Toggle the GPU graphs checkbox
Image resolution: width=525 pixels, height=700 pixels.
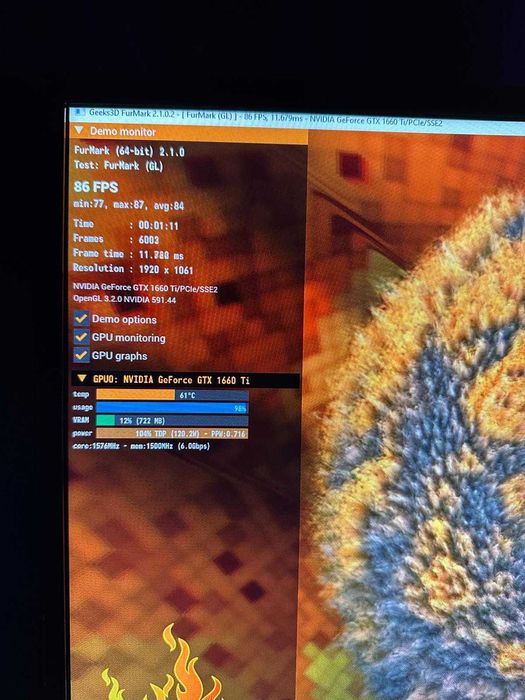(81, 355)
